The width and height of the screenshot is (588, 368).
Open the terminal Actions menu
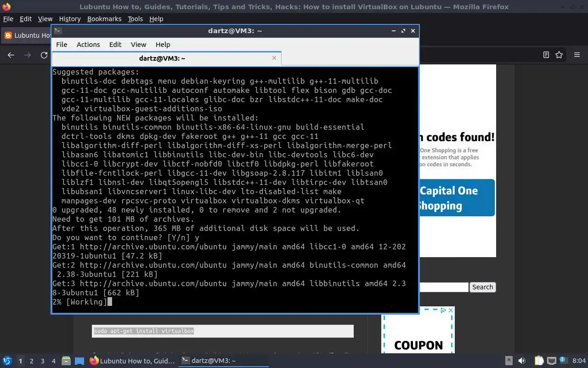(x=88, y=45)
